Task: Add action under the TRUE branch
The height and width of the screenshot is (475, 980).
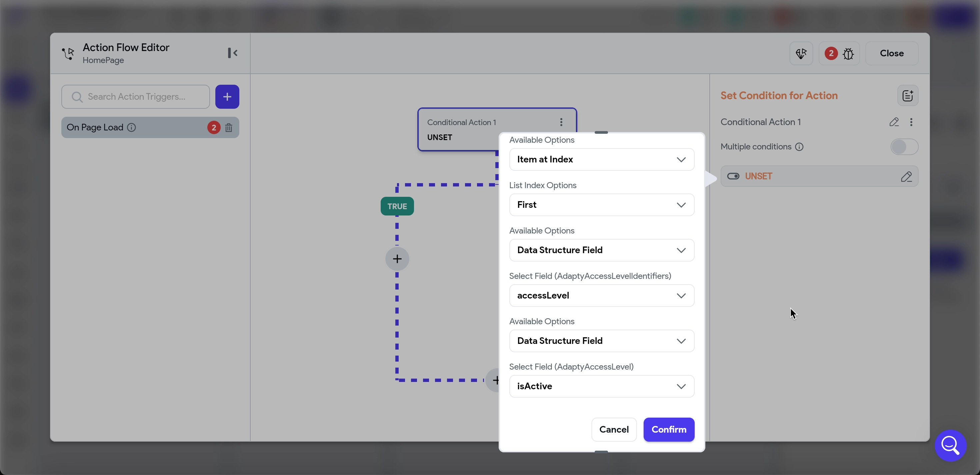Action: tap(397, 259)
